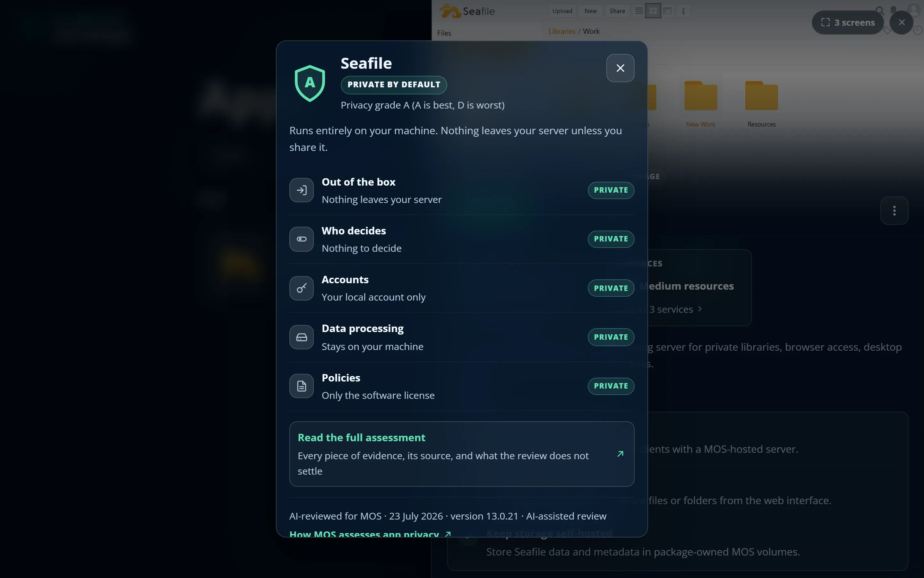Screen dimensions: 924x578
Task: Click the PRIVATE badge in the Who decides row
Action: pyautogui.click(x=611, y=239)
